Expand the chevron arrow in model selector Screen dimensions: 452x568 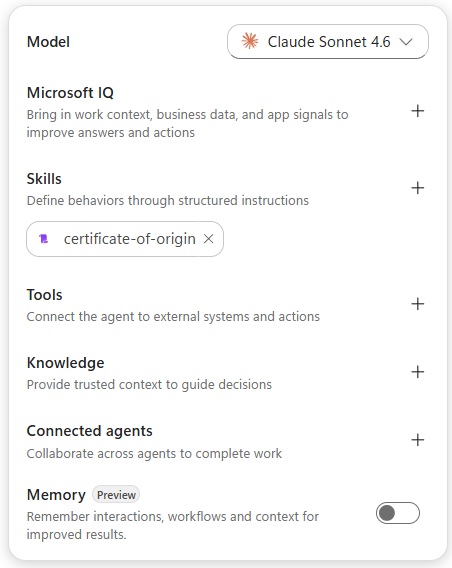point(406,42)
